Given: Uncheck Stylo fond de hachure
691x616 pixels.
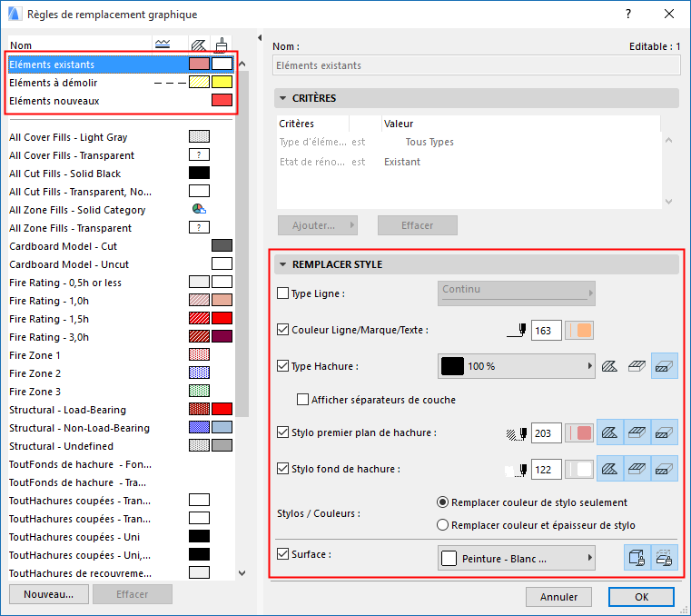Looking at the screenshot, I should (282, 468).
